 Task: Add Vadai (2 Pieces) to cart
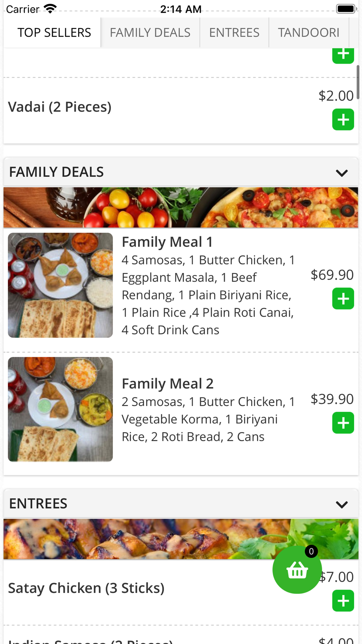coord(343,120)
